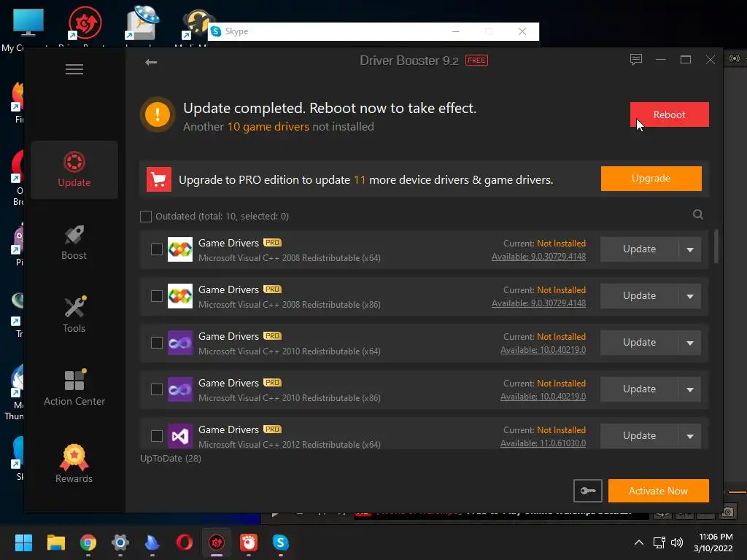Screen dimensions: 747x560
Task: Open the hamburger menu in Driver Booster
Action: tap(74, 69)
